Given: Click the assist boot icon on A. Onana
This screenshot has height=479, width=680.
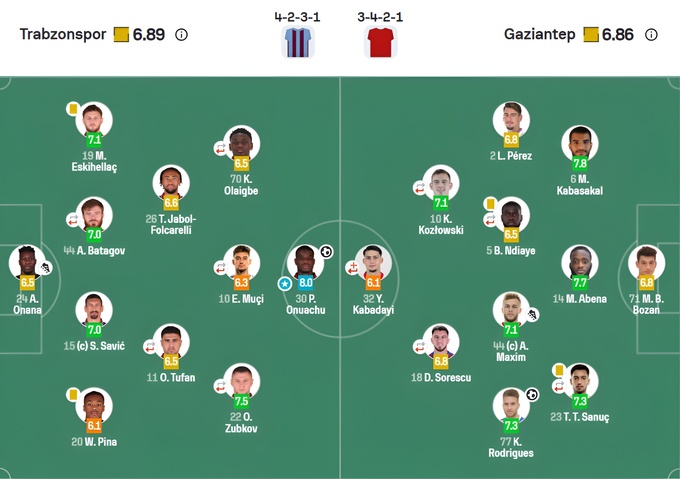Looking at the screenshot, I should pos(45,267).
